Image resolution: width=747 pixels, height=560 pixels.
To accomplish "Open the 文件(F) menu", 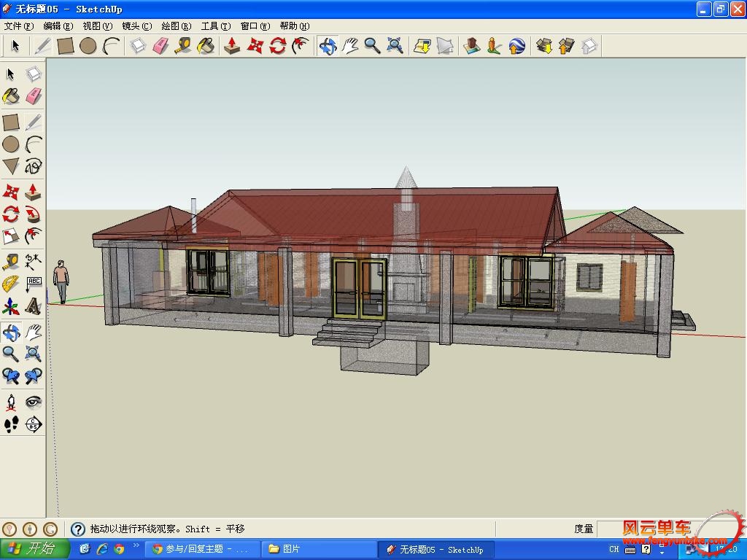I will point(18,26).
